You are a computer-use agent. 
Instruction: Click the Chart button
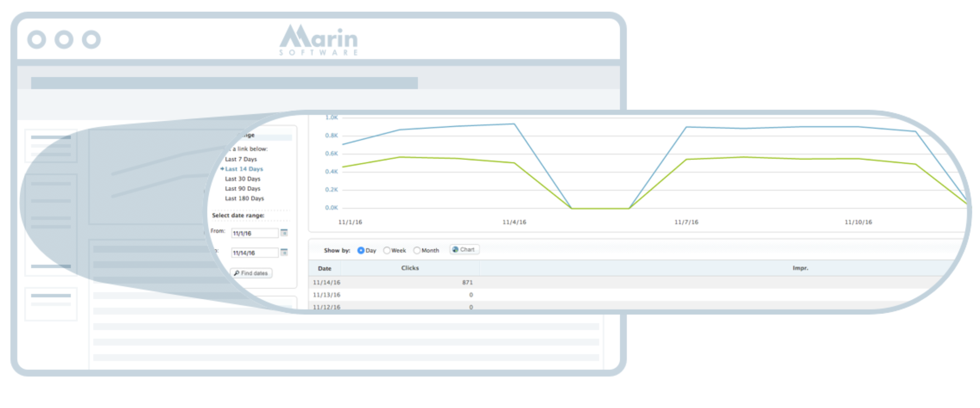464,250
